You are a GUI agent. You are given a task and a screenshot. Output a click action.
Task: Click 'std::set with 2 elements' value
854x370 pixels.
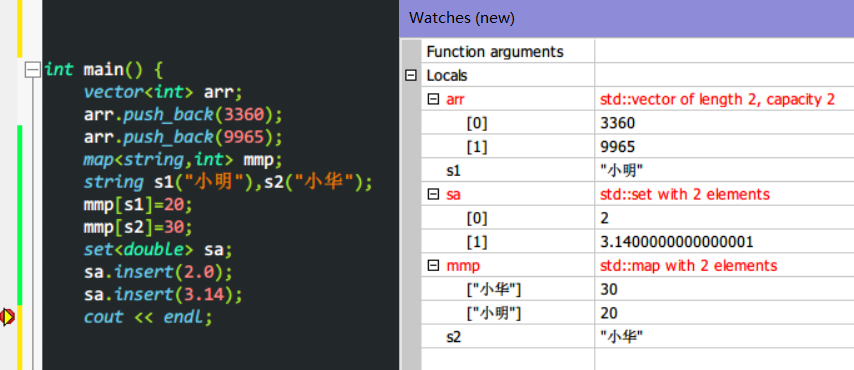tap(685, 194)
